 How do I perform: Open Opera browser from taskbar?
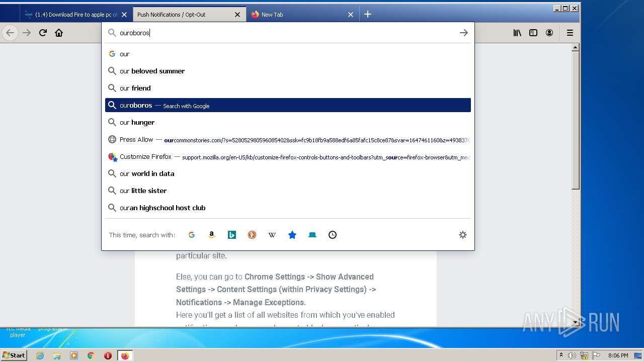[x=108, y=355]
